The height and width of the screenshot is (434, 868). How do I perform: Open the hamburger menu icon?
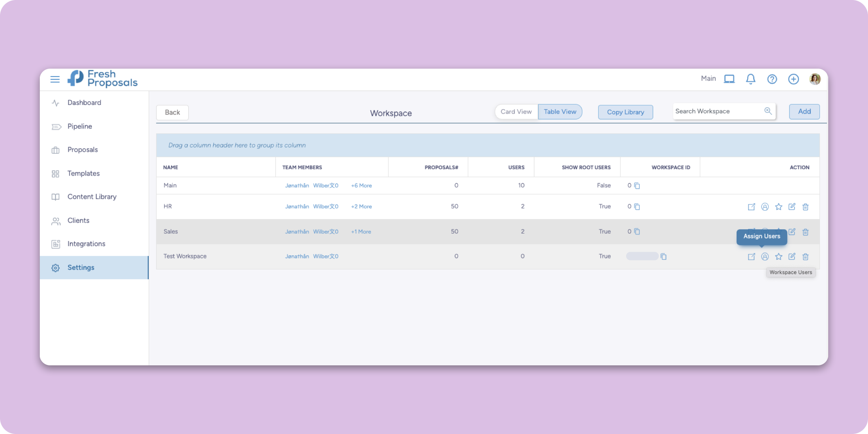[55, 79]
